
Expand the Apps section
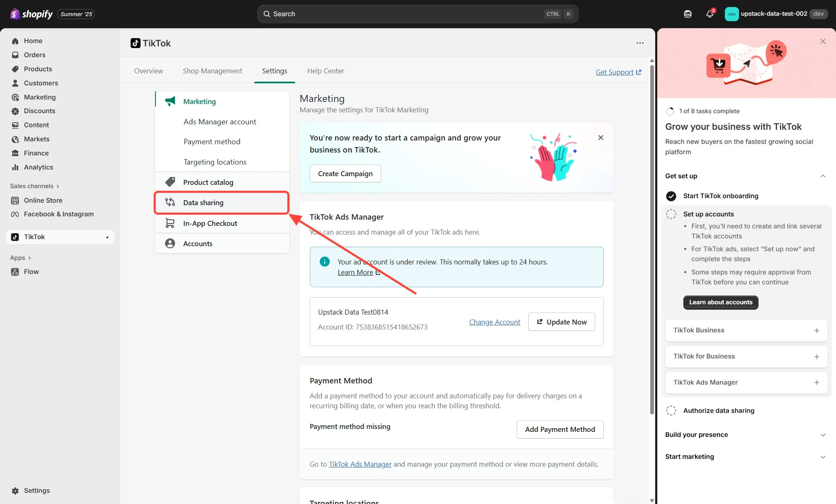(21, 258)
